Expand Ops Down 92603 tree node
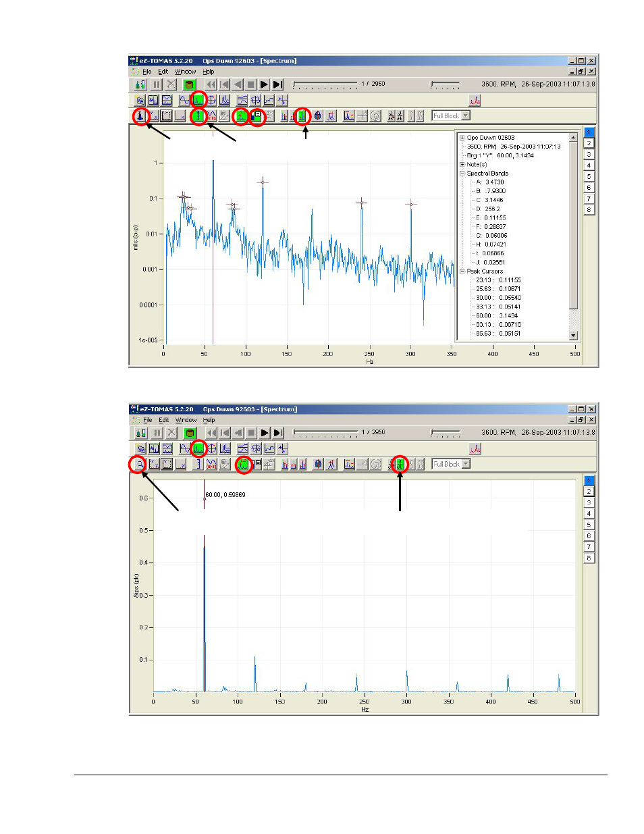The height and width of the screenshot is (834, 644). click(x=462, y=138)
